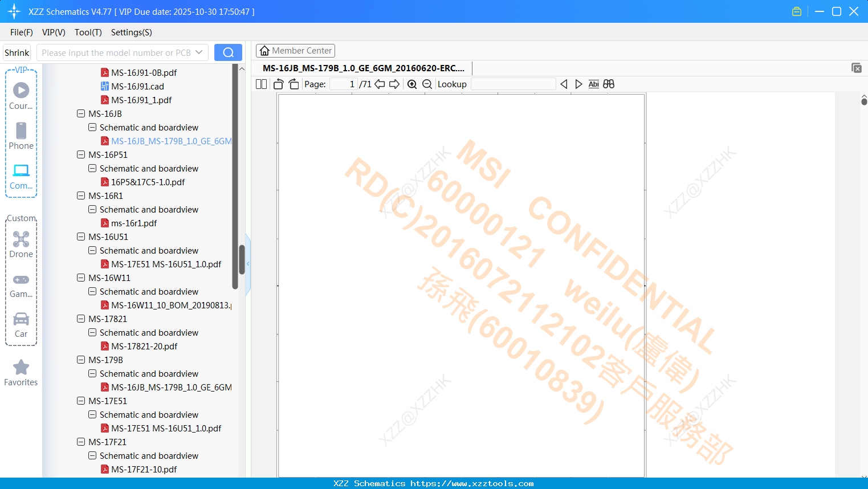
Task: Find next lookup match triangle
Action: pos(578,84)
